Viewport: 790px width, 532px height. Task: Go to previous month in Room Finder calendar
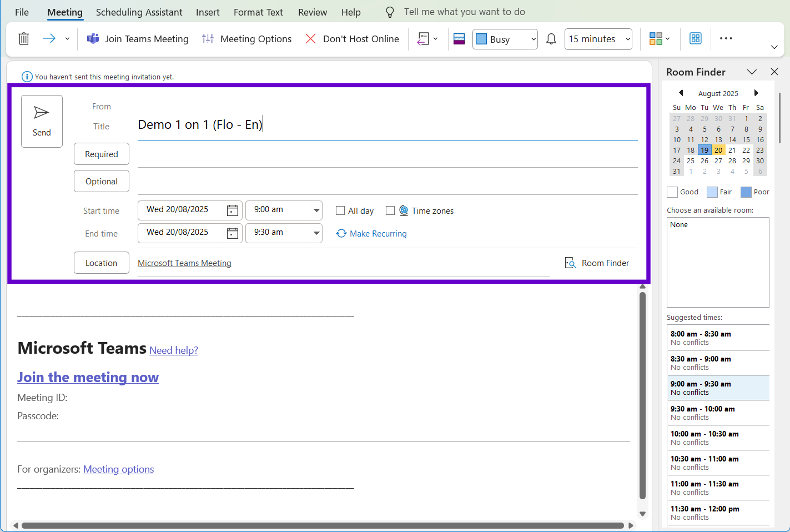[x=681, y=93]
